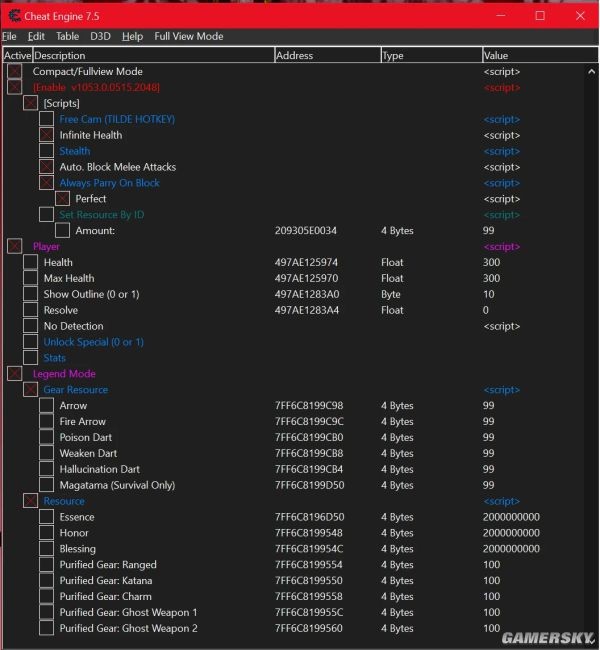Viewport: 600px width, 650px height.
Task: Sort by the Type column header
Action: 432,55
